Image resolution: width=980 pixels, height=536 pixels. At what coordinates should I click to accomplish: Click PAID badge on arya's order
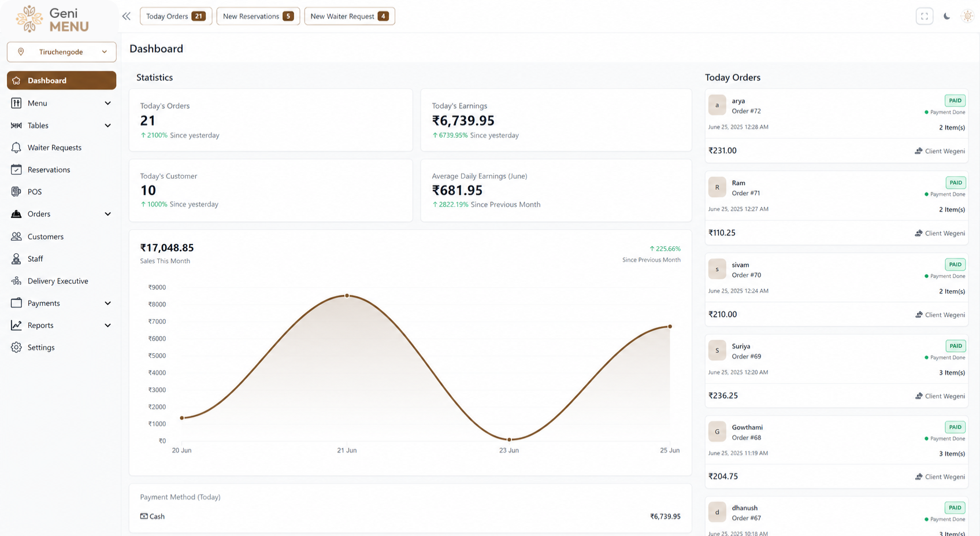(955, 101)
